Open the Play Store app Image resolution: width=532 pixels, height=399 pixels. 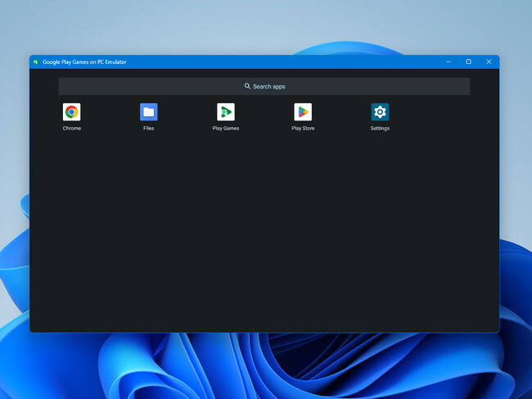coord(303,111)
